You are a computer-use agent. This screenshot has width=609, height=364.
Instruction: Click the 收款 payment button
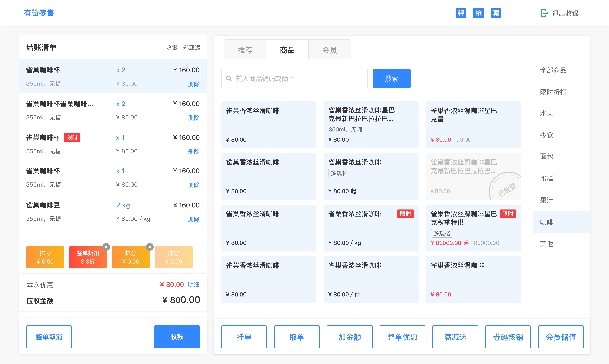(177, 337)
